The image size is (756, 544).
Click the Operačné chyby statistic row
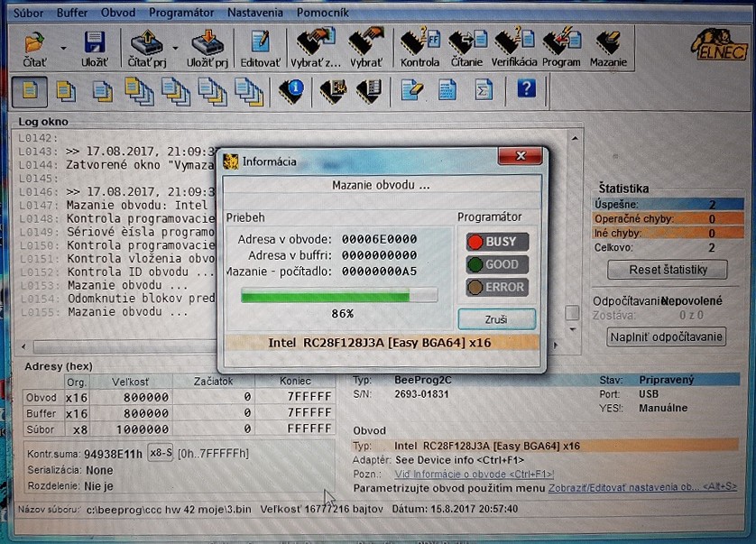point(668,218)
